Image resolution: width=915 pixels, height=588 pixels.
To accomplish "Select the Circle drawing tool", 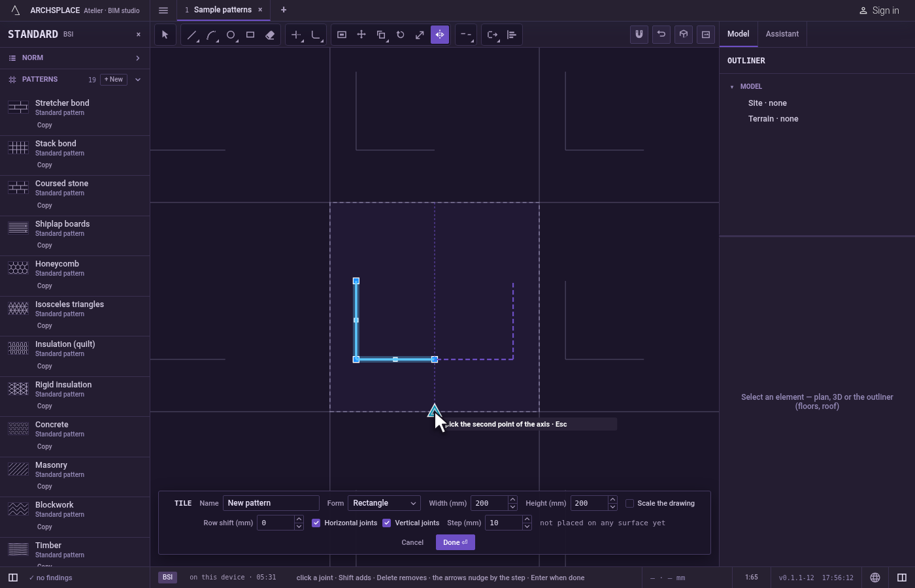I will tap(231, 35).
